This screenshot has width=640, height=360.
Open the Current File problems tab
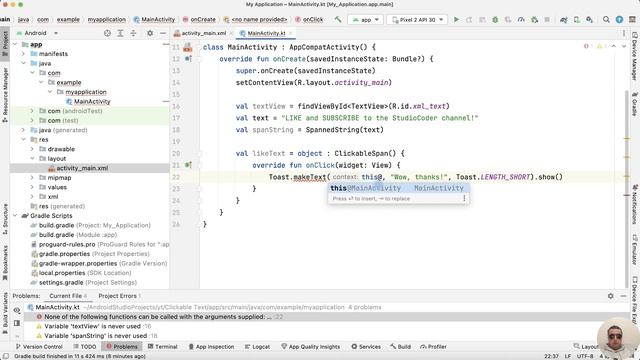[x=68, y=296]
